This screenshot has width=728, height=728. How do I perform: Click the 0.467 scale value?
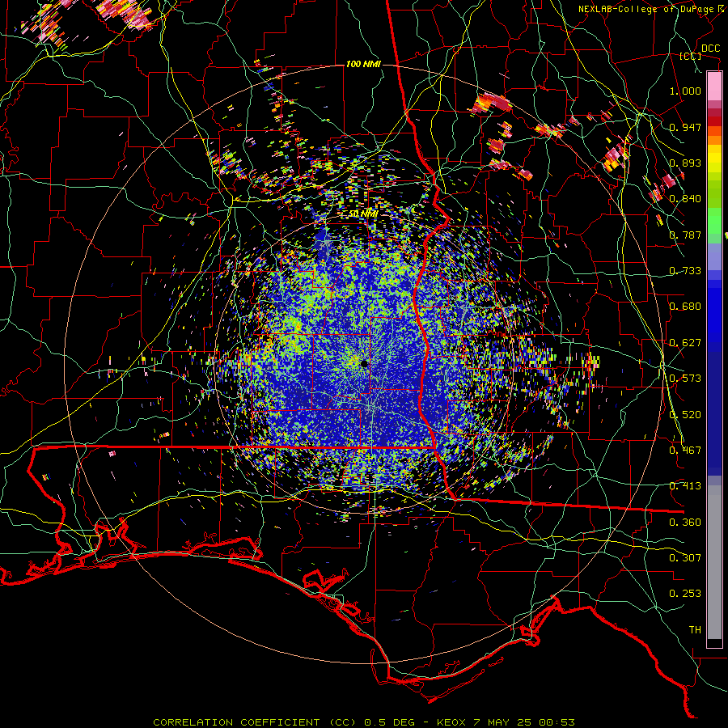[x=685, y=451]
